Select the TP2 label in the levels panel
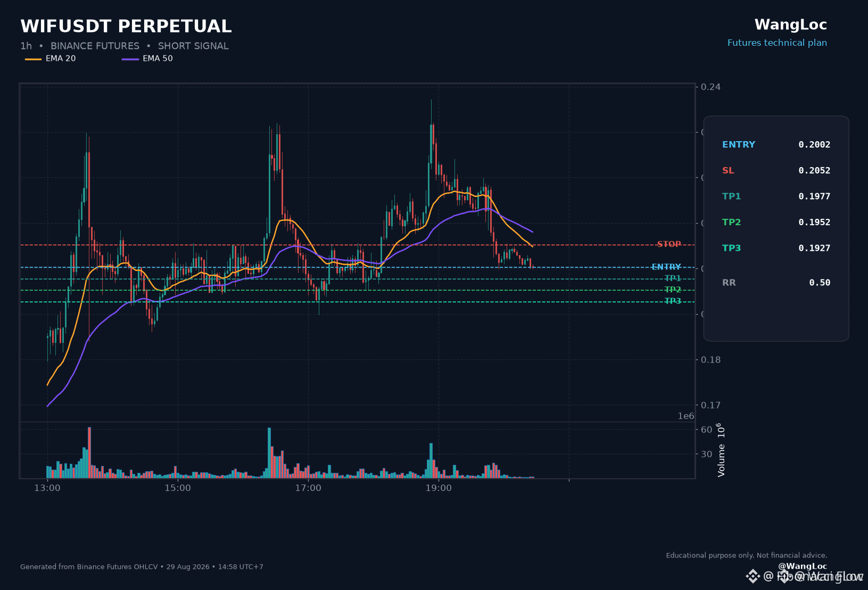The width and height of the screenshot is (868, 590). click(731, 223)
